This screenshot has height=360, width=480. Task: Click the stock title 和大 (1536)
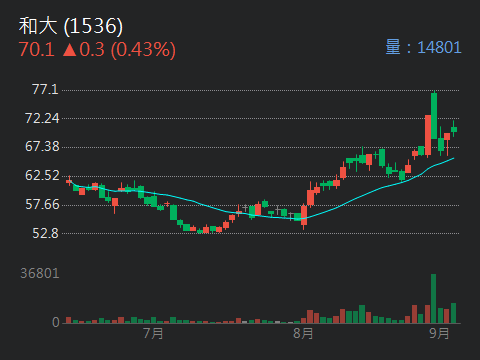(71, 26)
